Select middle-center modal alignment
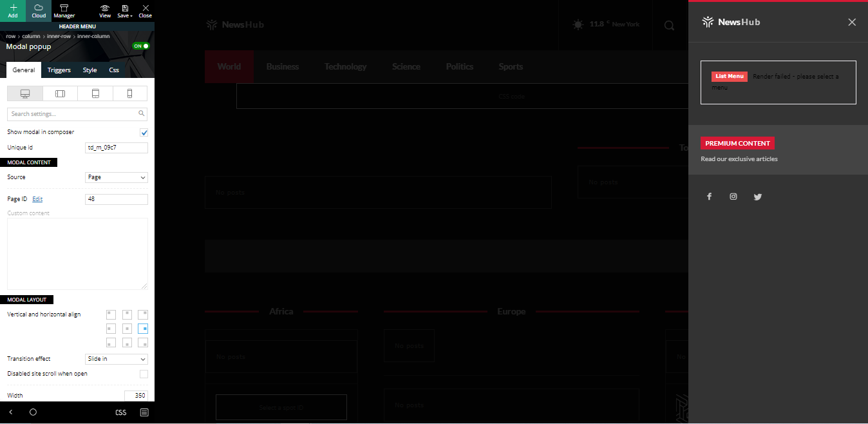Viewport: 868px width, 424px height. [127, 329]
